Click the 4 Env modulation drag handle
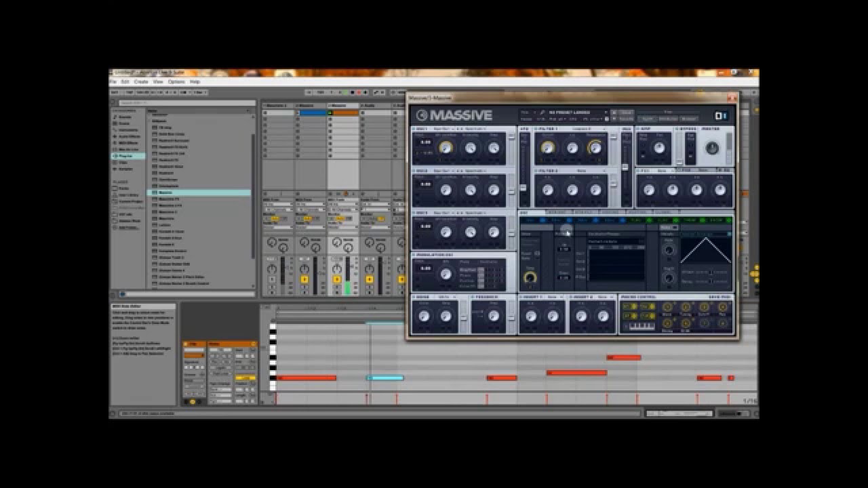Screen dimensions: 868x488 (x=623, y=220)
